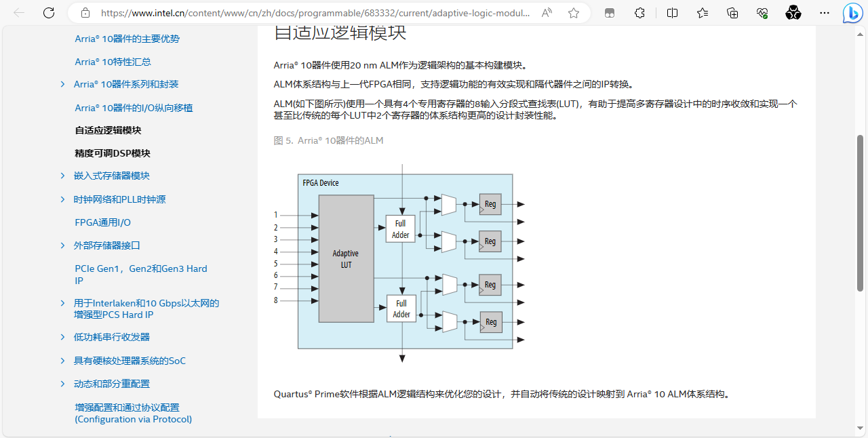Viewport: 868px width, 438px height.
Task: Expand the 嵌入式存储器模块 section
Action: click(x=62, y=176)
